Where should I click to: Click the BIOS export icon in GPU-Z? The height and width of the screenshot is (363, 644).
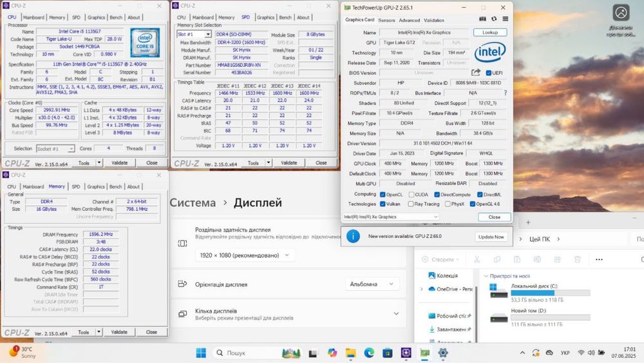476,73
